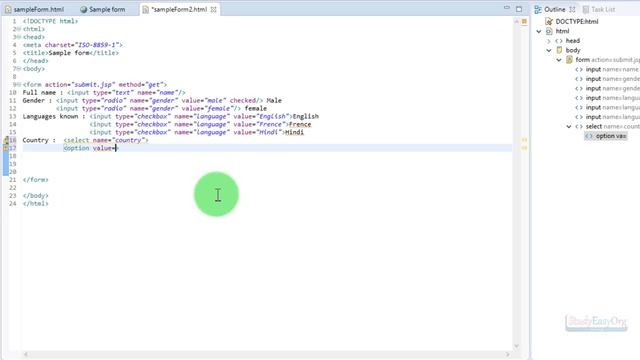
Task: Fold the body block at line 7
Action: pyautogui.click(x=19, y=69)
